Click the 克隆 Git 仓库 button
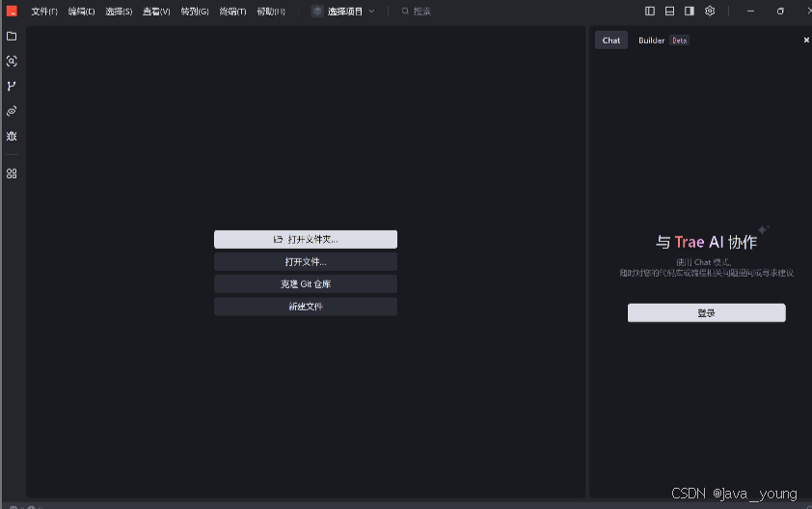 click(306, 284)
